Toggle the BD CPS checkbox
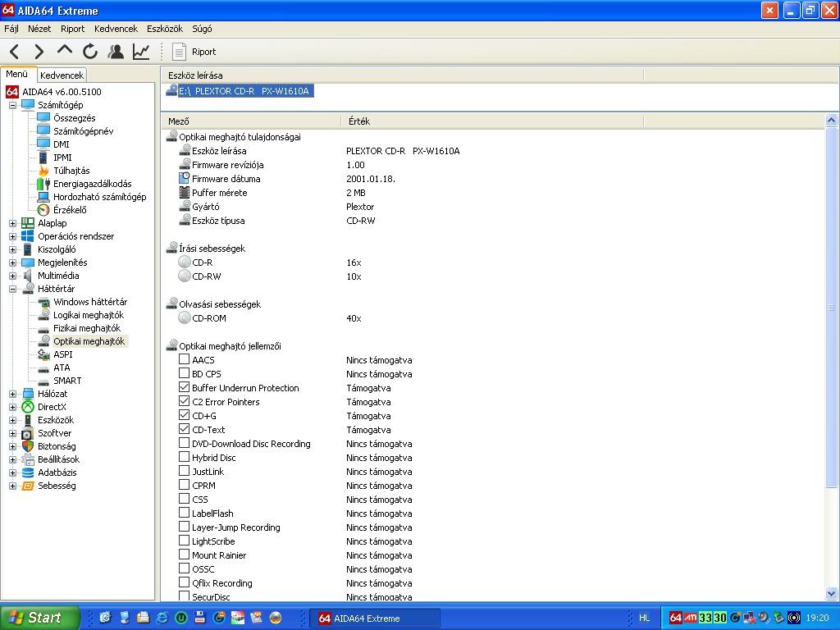Image resolution: width=840 pixels, height=630 pixels. coord(184,373)
